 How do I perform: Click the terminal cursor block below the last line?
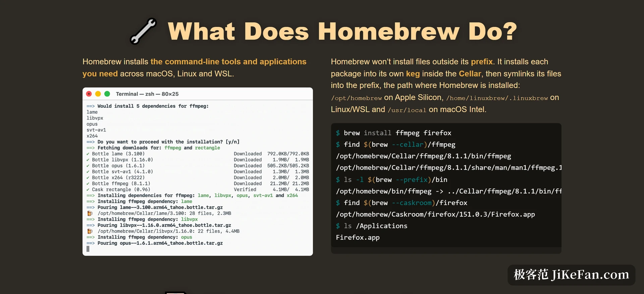pyautogui.click(x=88, y=249)
